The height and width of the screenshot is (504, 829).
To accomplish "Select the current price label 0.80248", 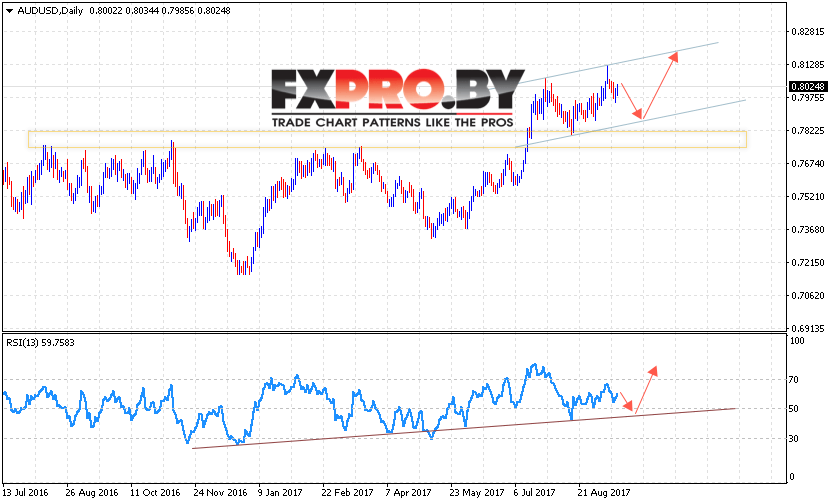I will 807,86.
